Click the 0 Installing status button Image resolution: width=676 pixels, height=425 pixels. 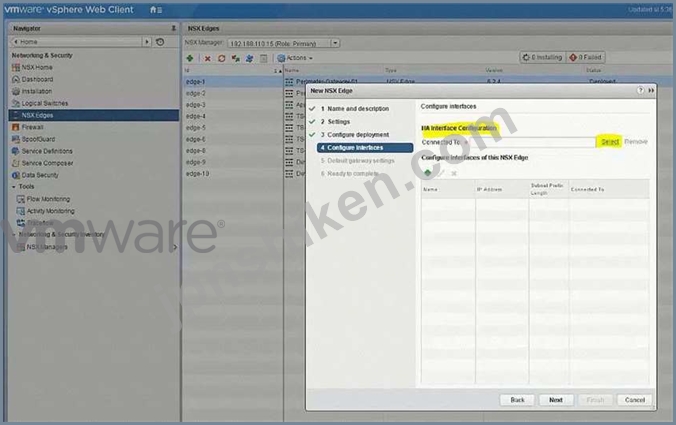click(542, 57)
